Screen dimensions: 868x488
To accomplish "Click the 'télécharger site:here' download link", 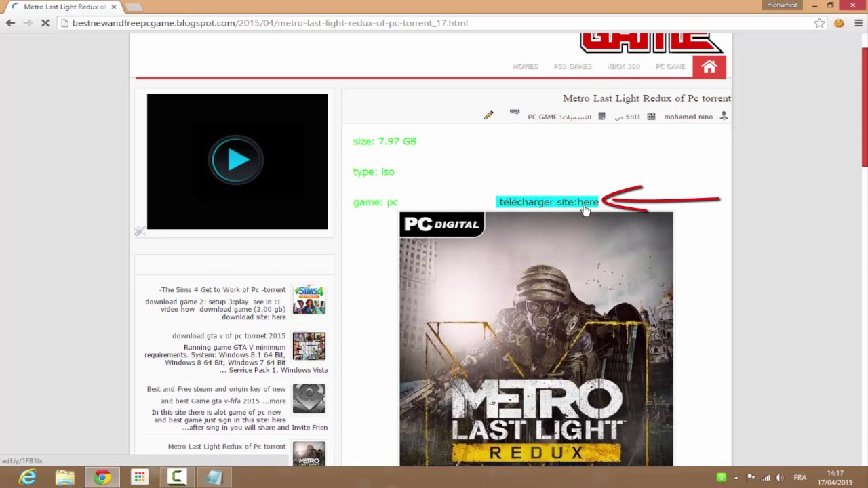I will pyautogui.click(x=549, y=202).
